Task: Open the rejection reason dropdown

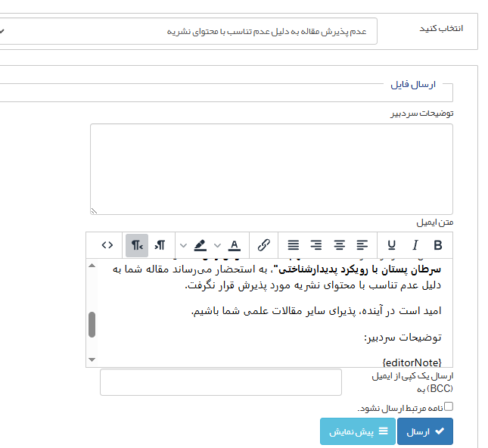Action: (x=188, y=32)
